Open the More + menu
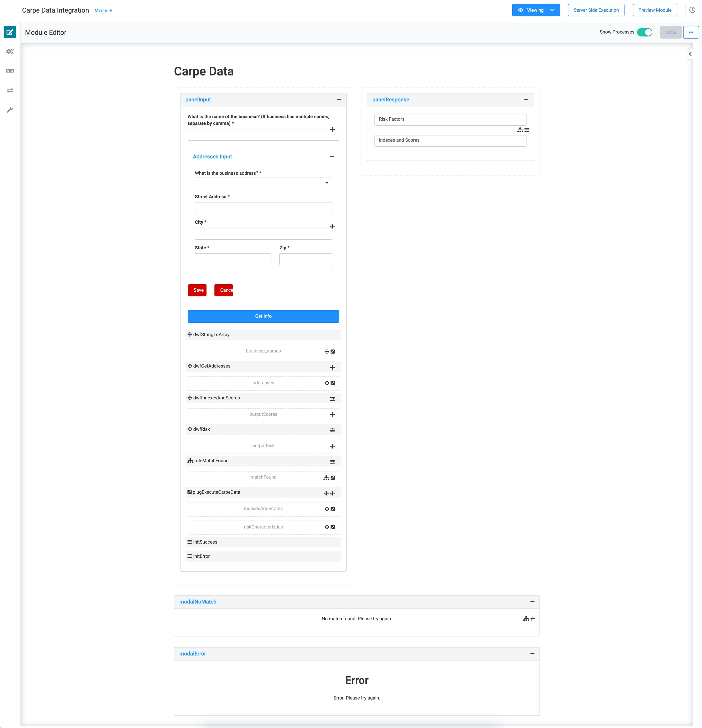 coord(103,11)
